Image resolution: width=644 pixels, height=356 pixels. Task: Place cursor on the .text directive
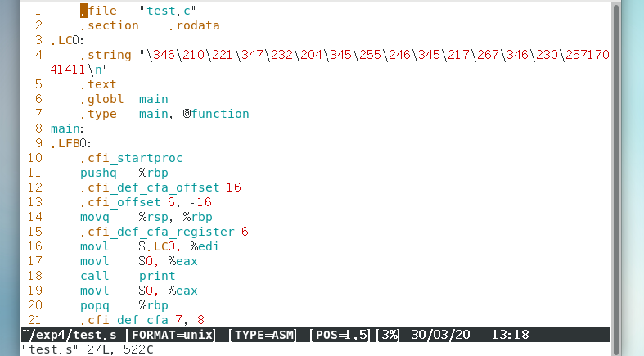pos(98,84)
